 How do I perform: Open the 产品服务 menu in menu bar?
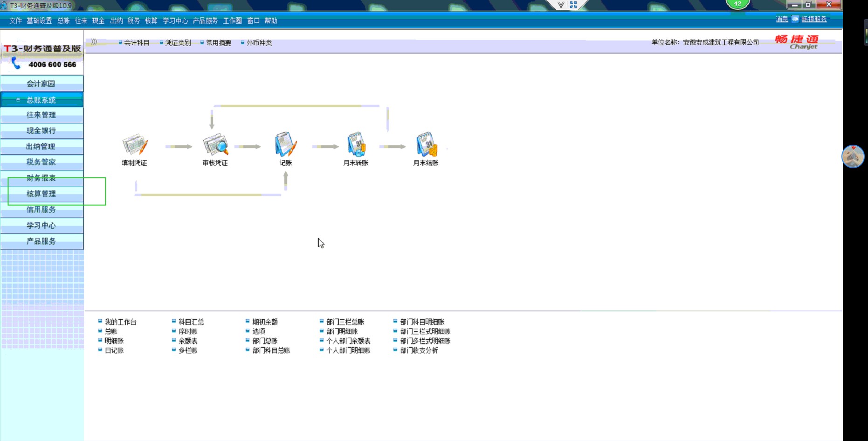click(x=205, y=20)
